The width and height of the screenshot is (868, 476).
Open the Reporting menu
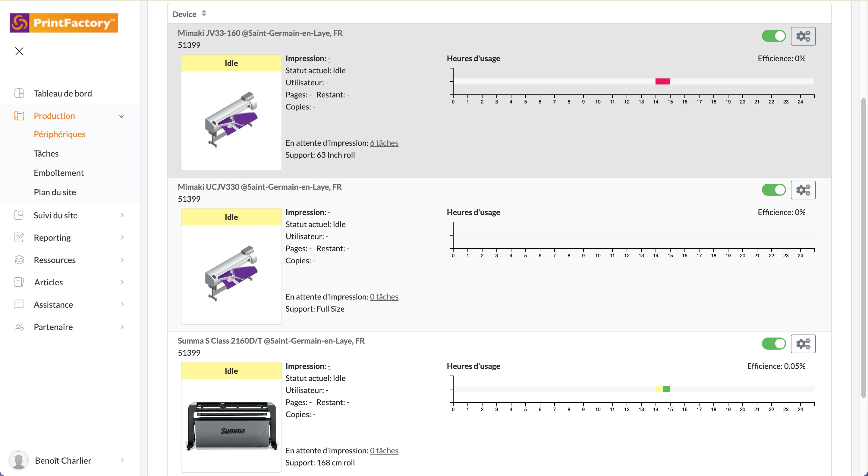[x=52, y=237]
